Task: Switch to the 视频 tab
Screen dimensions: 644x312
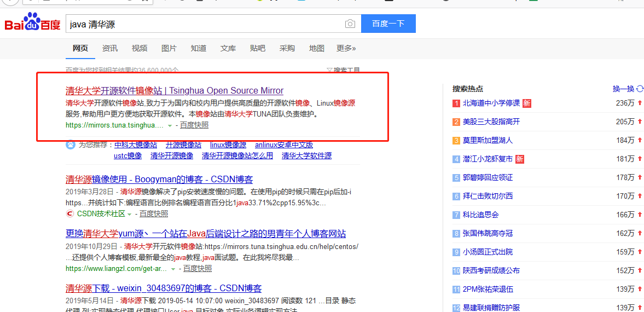Action: click(x=140, y=49)
